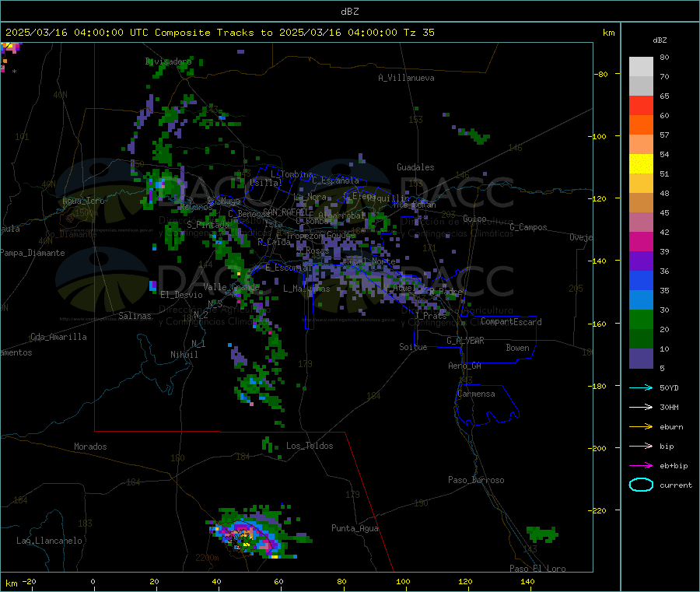Click the Paso_Barroso map label

(476, 480)
